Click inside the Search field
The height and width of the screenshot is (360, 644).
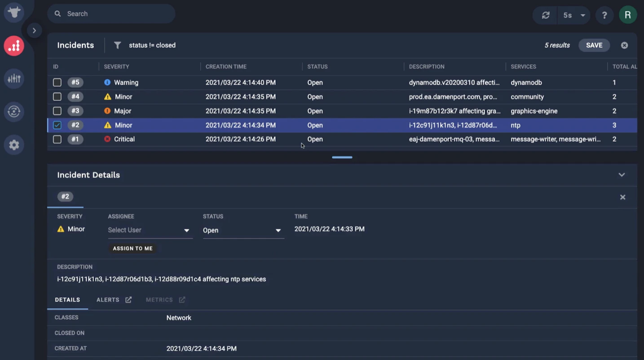[111, 13]
